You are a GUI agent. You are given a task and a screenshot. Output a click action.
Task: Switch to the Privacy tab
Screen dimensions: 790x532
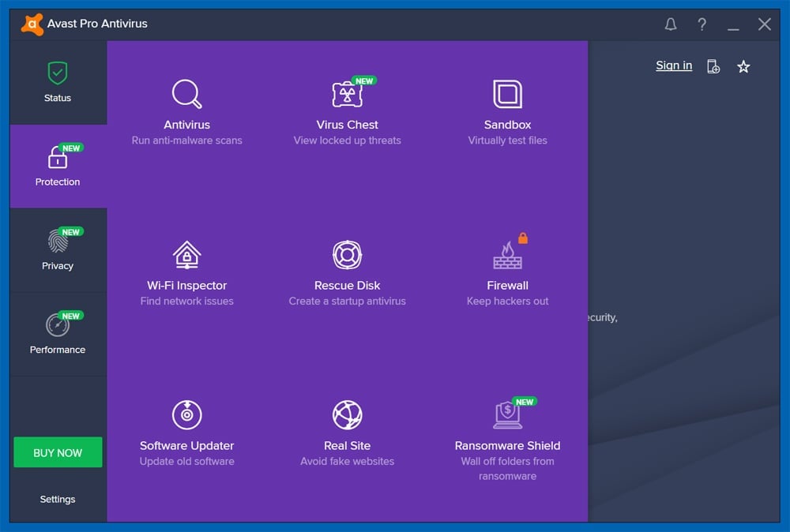coord(58,250)
